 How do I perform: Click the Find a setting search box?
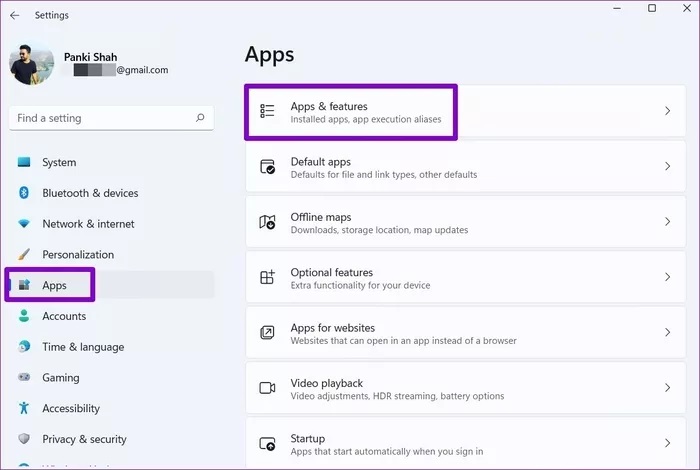pos(100,118)
